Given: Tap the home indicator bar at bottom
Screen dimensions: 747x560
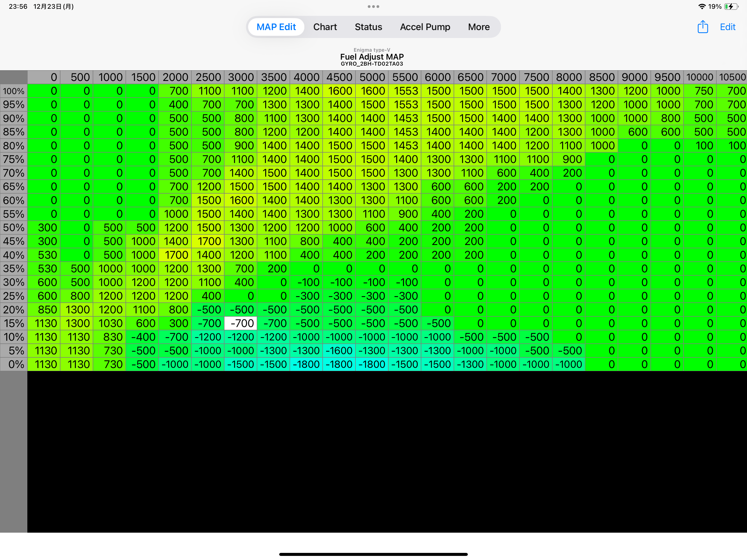Looking at the screenshot, I should click(x=373, y=554).
